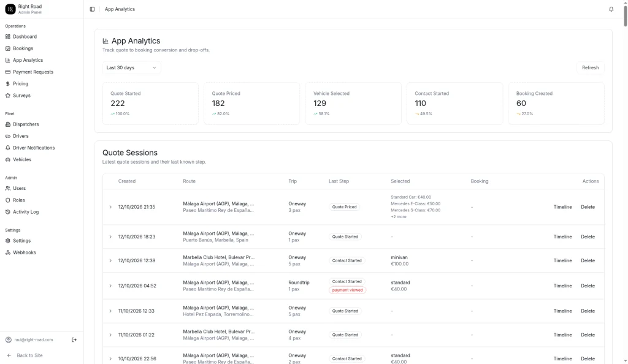Click the raul@right-road.com account email
The width and height of the screenshot is (628, 364).
coord(34,339)
